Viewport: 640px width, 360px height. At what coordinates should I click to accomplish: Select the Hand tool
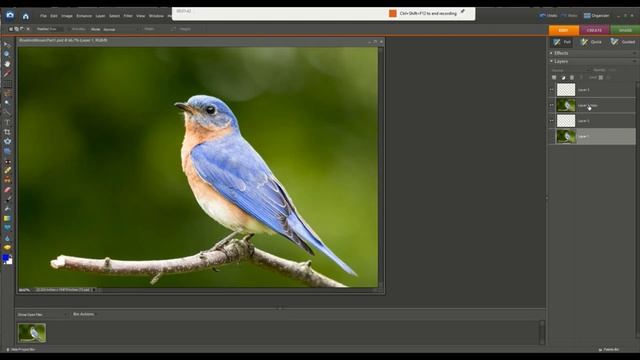7,64
